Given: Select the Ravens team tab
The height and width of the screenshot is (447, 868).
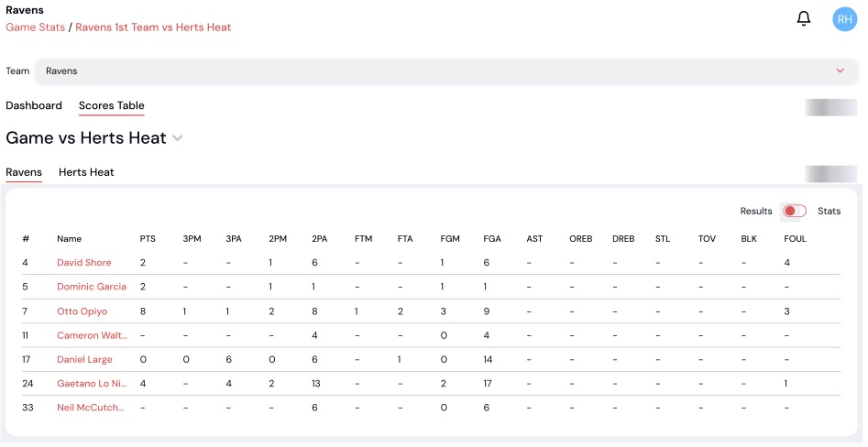Looking at the screenshot, I should 24,172.
